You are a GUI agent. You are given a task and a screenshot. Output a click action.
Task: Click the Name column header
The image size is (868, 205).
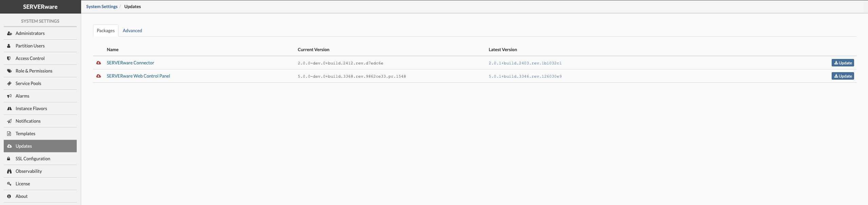pyautogui.click(x=113, y=49)
